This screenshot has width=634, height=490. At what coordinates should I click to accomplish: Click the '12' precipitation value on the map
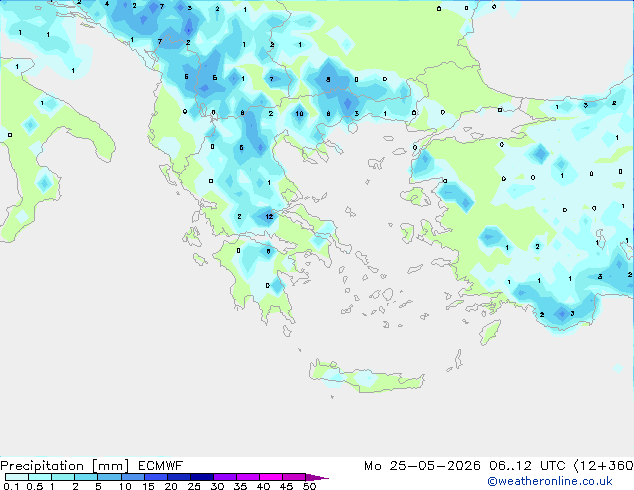pos(269,217)
